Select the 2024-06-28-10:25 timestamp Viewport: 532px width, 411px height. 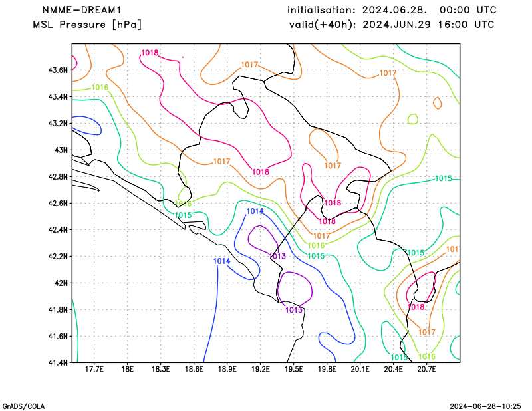[485, 406]
